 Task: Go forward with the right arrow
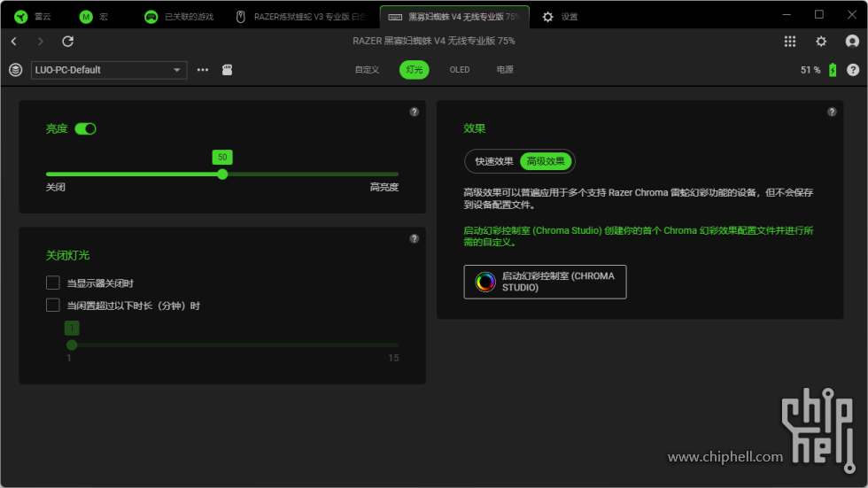40,41
